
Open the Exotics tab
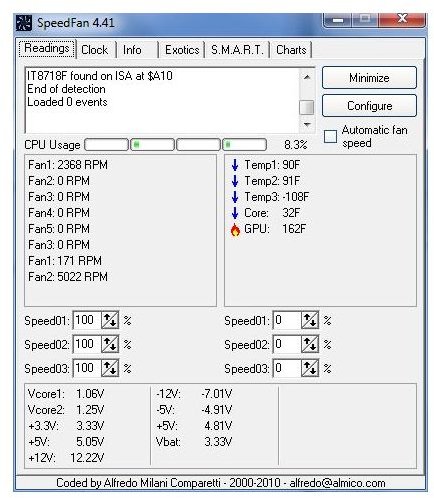click(x=182, y=50)
